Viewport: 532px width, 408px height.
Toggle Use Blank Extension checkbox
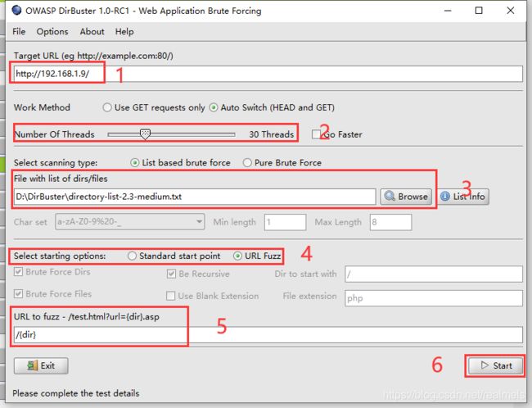pos(171,296)
